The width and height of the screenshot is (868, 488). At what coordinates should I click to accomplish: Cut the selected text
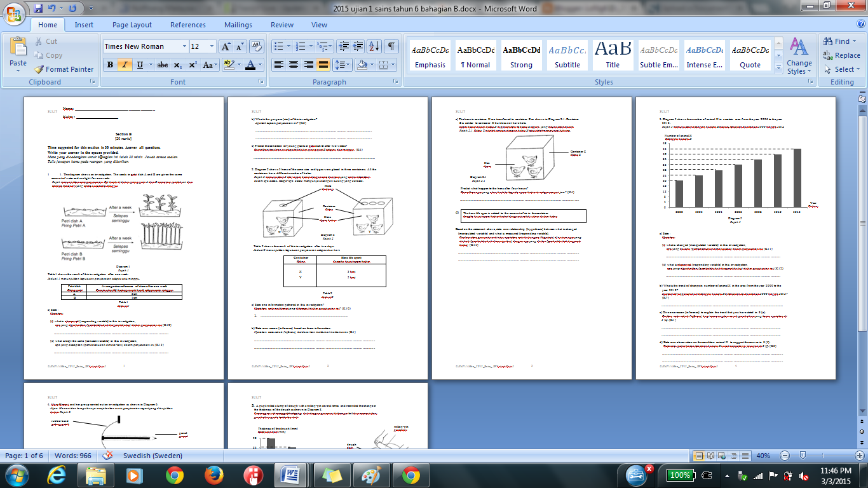(x=46, y=41)
